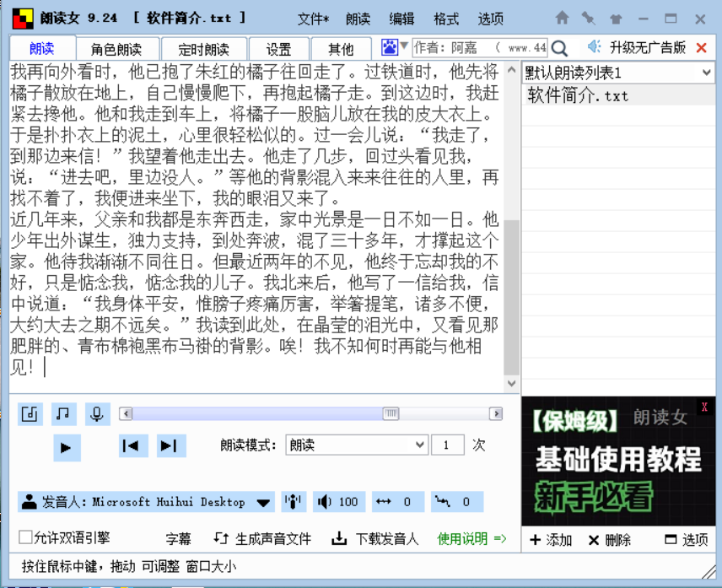The width and height of the screenshot is (722, 588).
Task: Click the microphone icon
Action: coord(97,413)
